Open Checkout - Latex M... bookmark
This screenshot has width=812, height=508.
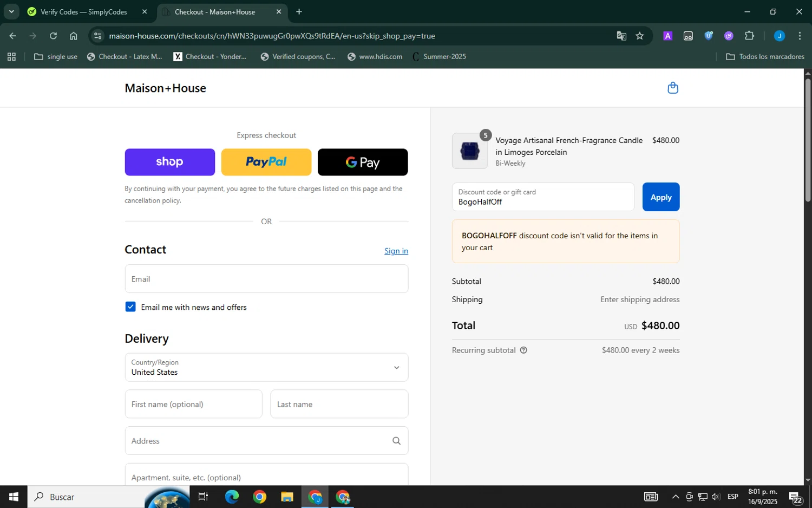tap(125, 57)
